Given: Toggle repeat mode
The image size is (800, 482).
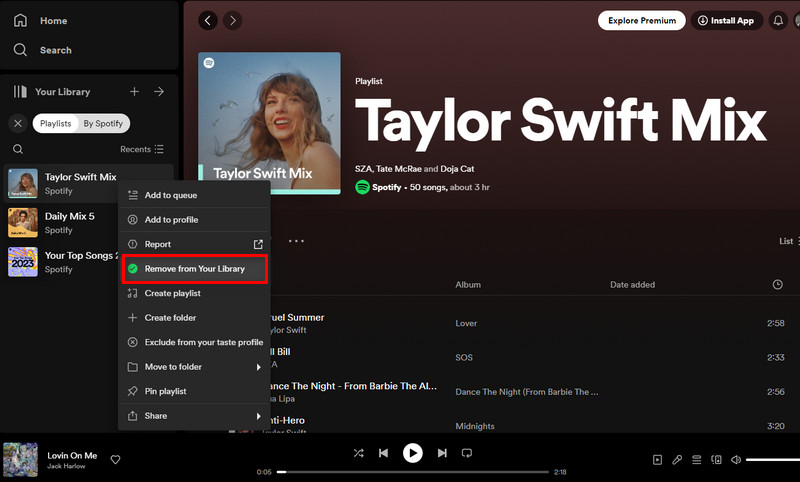Looking at the screenshot, I should [x=467, y=453].
